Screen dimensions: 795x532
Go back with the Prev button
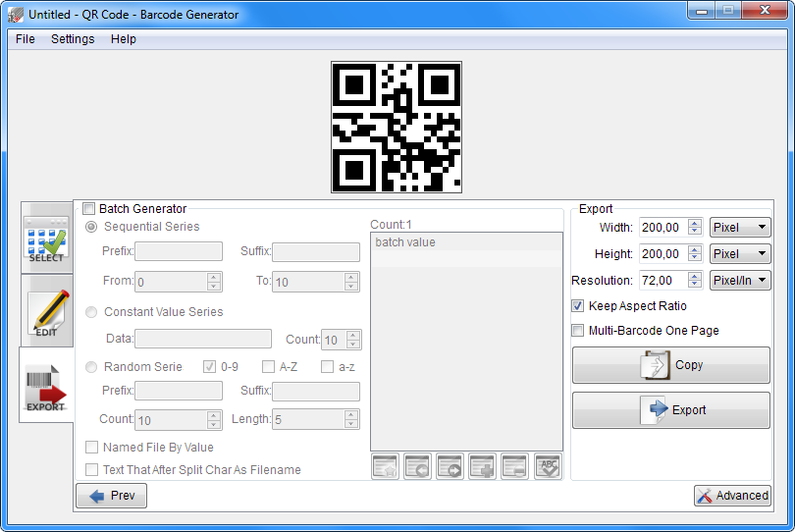tap(112, 496)
